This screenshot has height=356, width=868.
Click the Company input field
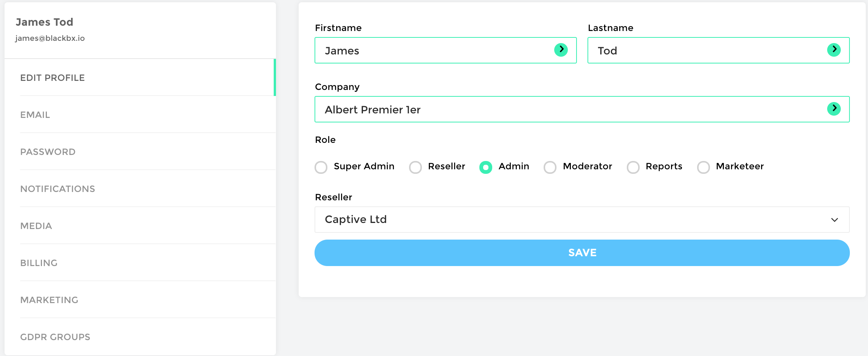(x=567, y=110)
